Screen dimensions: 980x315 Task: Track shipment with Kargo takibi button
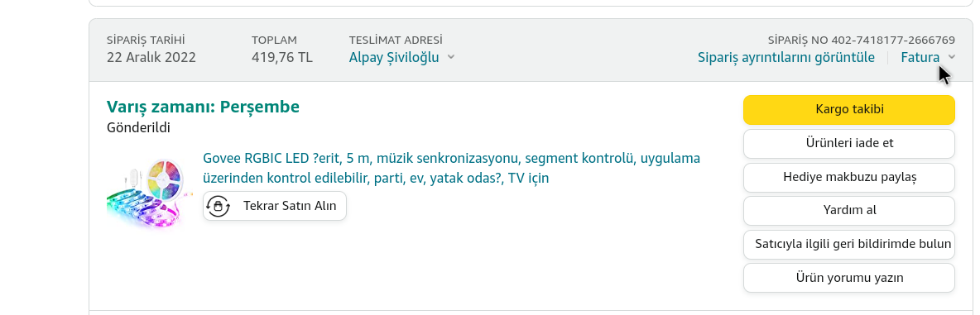tap(848, 110)
